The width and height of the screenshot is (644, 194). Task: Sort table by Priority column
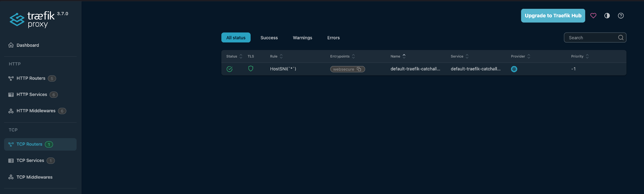point(580,56)
